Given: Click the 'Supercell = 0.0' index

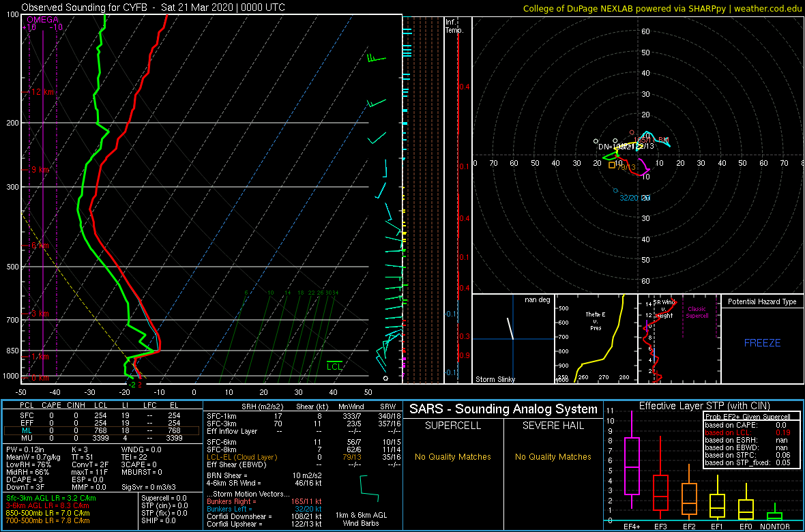Looking at the screenshot, I should [x=164, y=498].
